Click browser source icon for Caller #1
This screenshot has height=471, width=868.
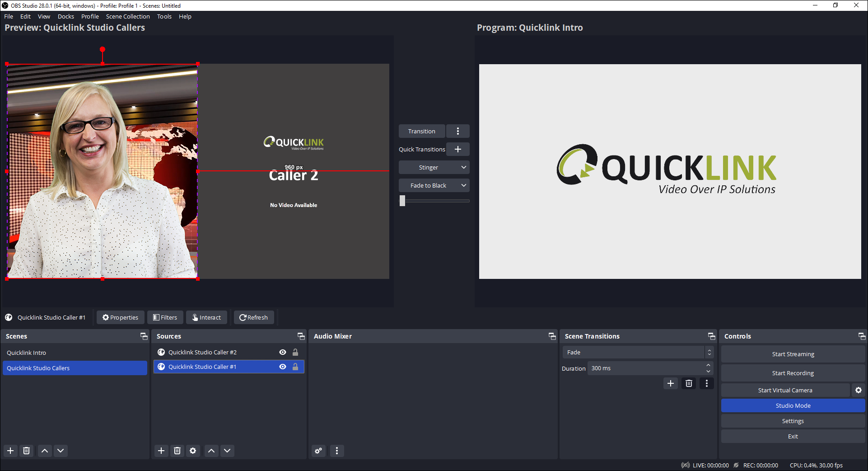[x=161, y=367]
